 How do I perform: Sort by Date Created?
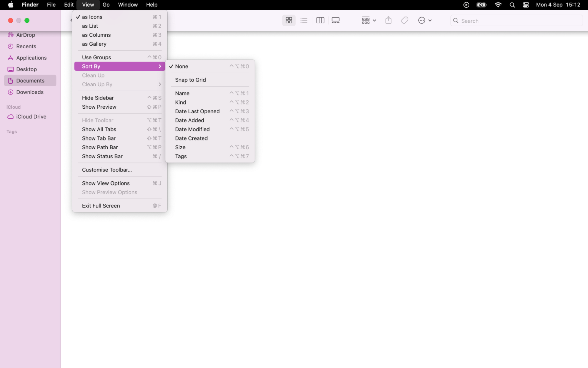[210, 138]
